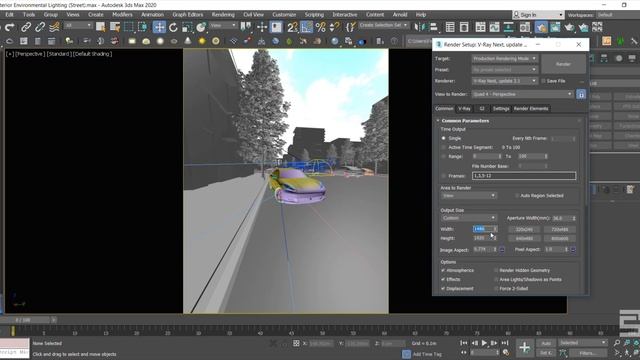This screenshot has width=640, height=360.
Task: Click the Mirror tool icon
Action: [419, 27]
